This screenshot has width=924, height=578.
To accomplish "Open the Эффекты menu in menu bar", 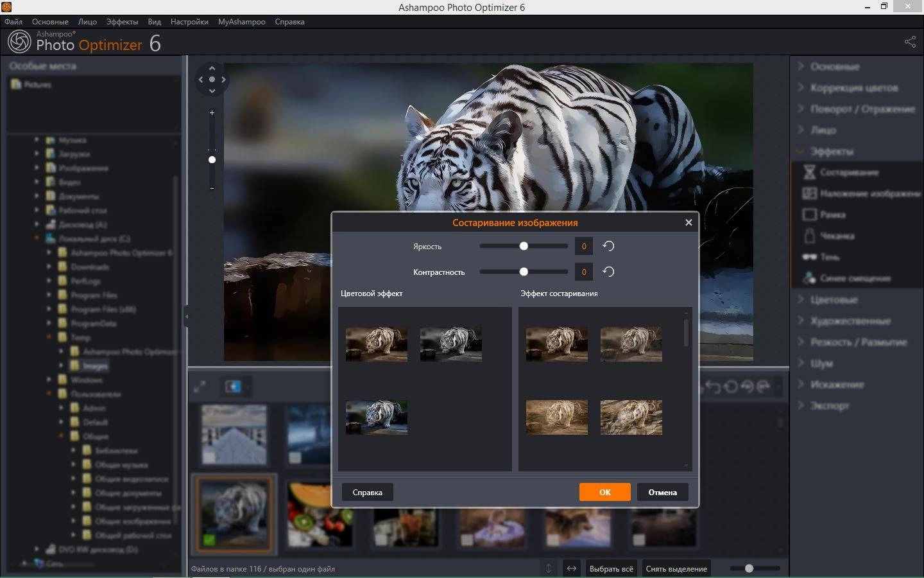I will tap(122, 21).
